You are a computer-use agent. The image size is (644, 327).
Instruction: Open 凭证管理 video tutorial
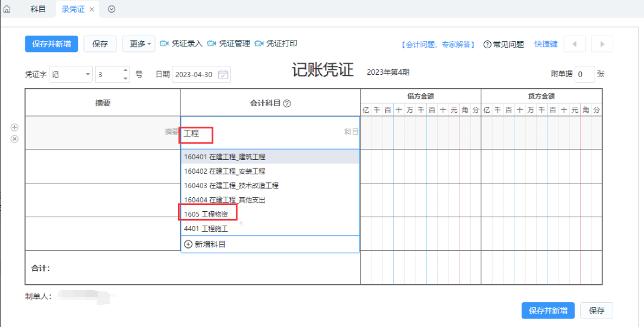[229, 44]
